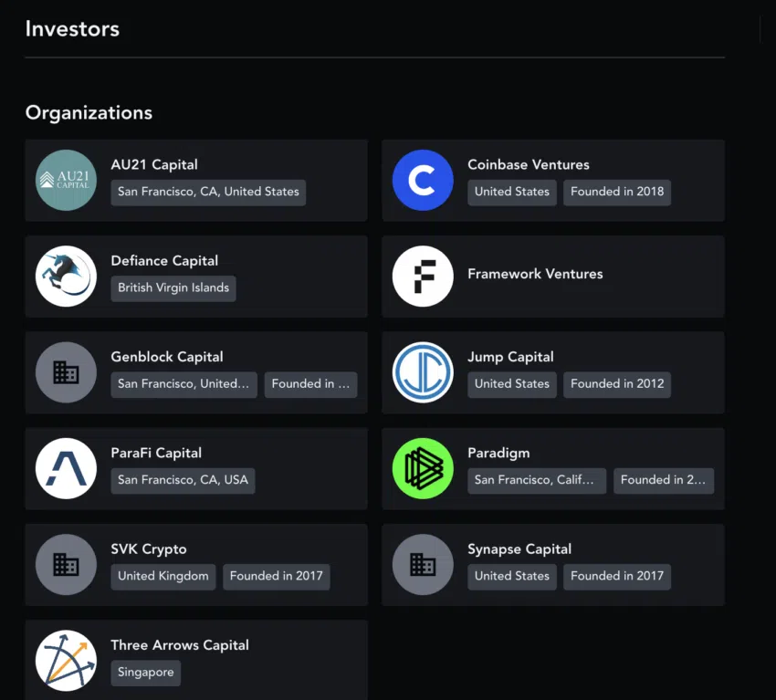Click Genblock Capital placeholder building icon
Screen dimensions: 776x700
[66, 372]
